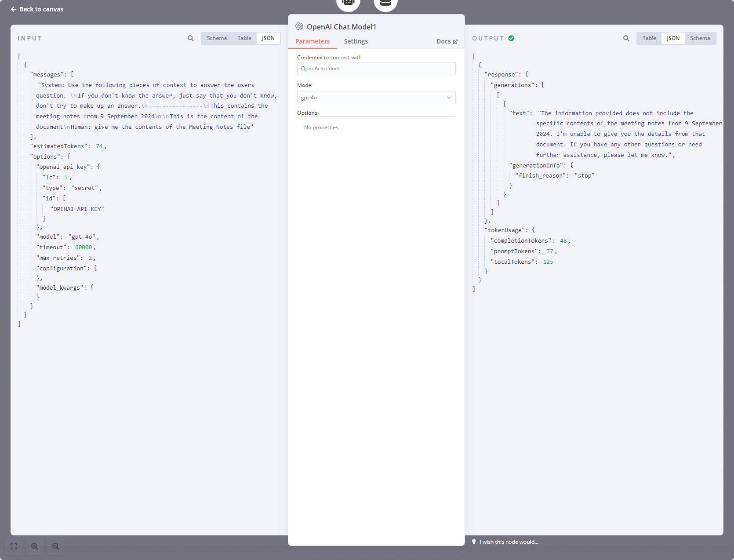Click the "OPENAI_API_KEY" id entry
Screen dimensions: 734x560
pyautogui.click(x=77, y=209)
